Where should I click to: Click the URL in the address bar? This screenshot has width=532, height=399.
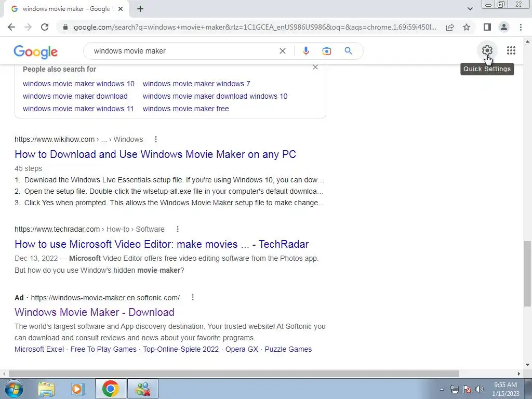pos(255,27)
